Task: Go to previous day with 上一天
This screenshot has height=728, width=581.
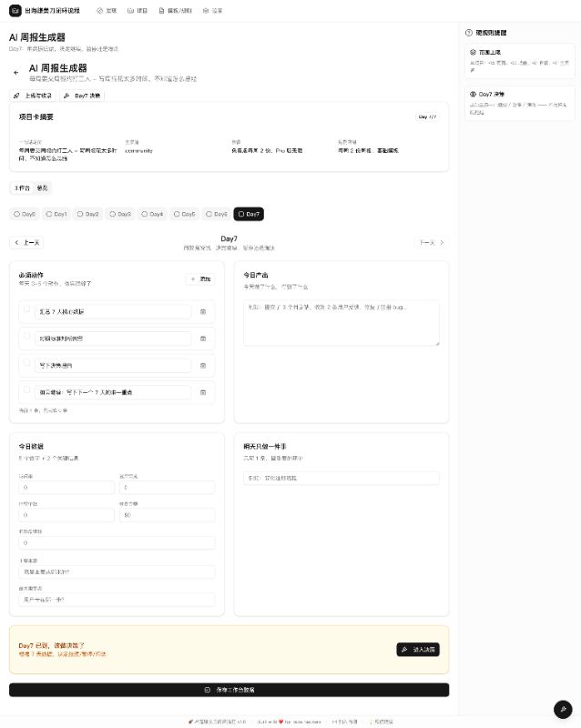Action: [27, 243]
